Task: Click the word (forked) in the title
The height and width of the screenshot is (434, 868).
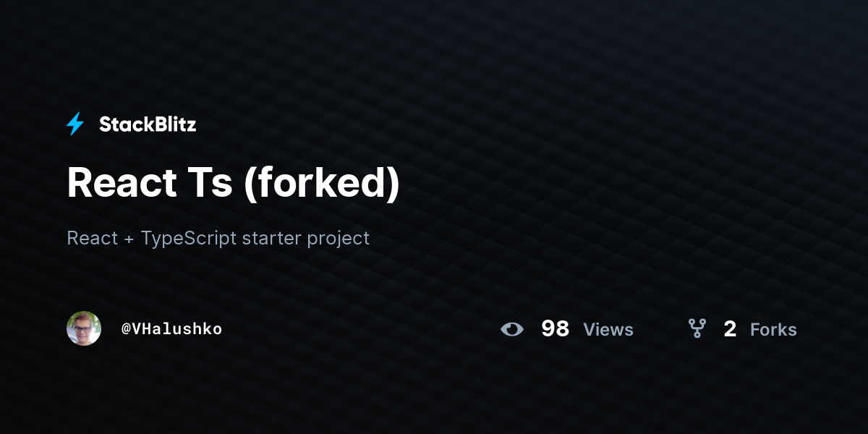Action: pos(322,184)
